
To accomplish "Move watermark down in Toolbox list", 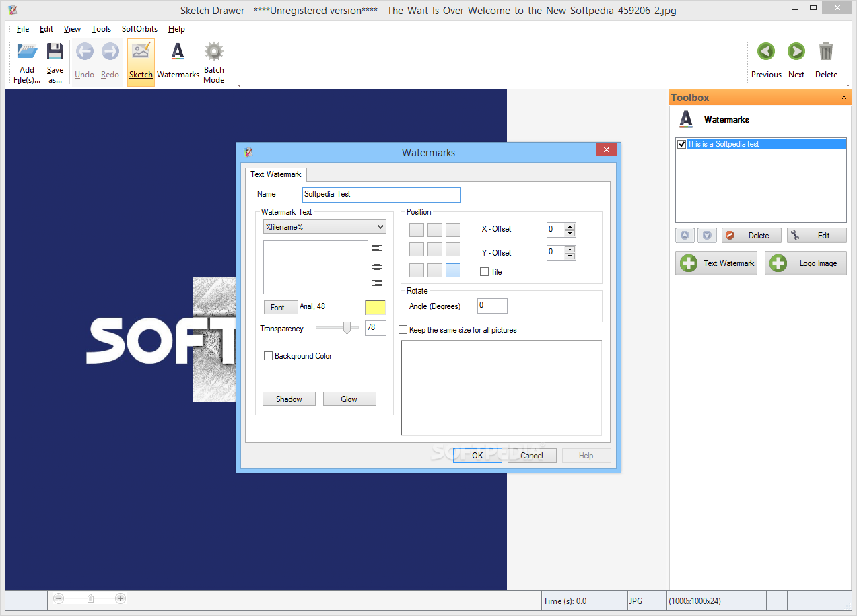I will click(x=707, y=236).
